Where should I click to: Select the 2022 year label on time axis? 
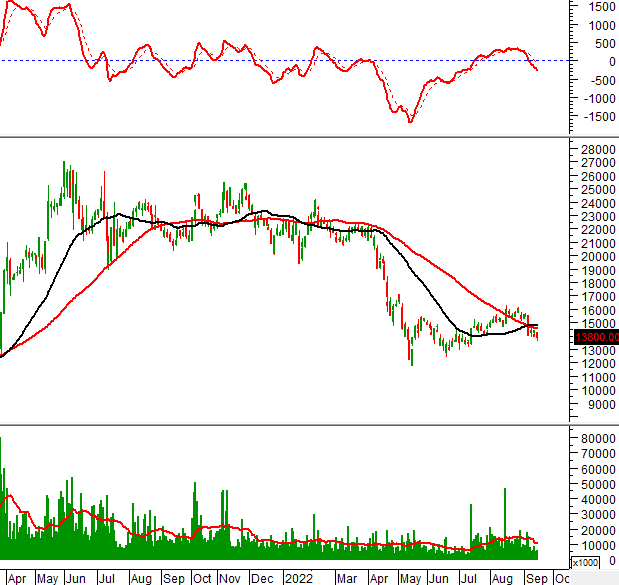click(x=298, y=578)
